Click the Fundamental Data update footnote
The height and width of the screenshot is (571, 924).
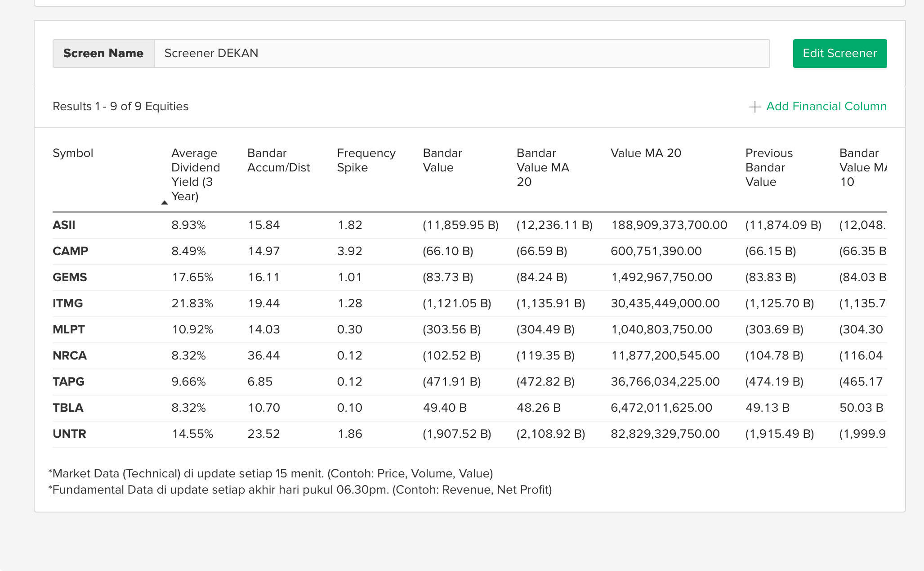(300, 490)
